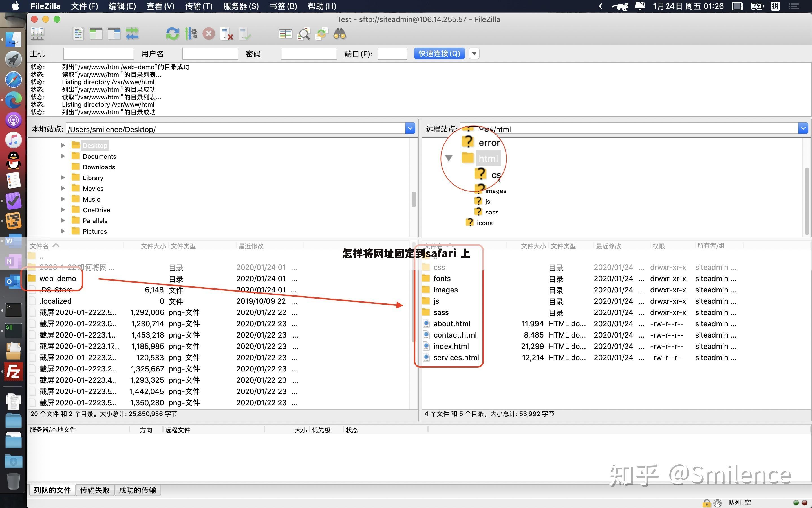Open the 书签 (B) menu
Screen dimensions: 812x508
click(x=283, y=6)
